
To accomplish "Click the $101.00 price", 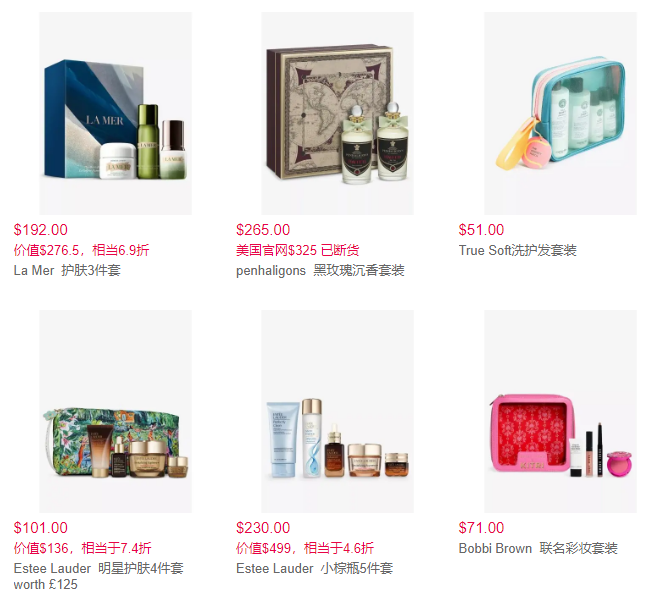I will coord(41,527).
